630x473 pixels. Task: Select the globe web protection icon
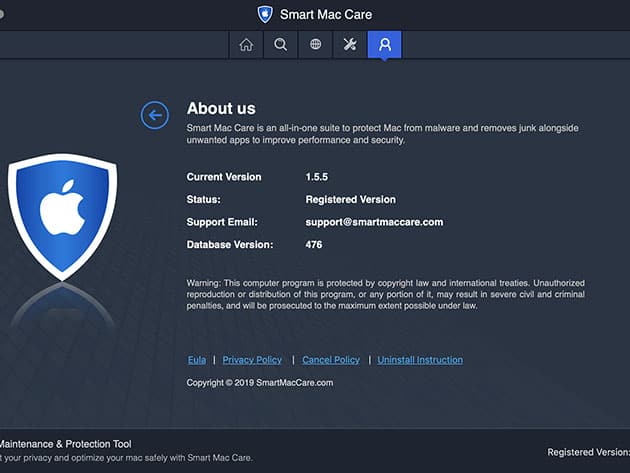click(315, 44)
